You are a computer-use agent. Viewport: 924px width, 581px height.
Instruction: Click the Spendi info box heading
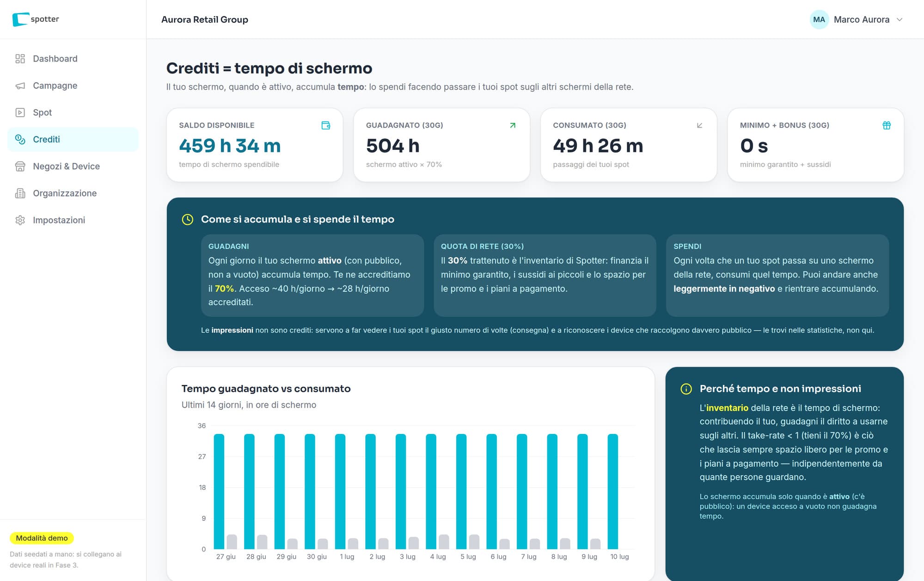click(x=687, y=247)
